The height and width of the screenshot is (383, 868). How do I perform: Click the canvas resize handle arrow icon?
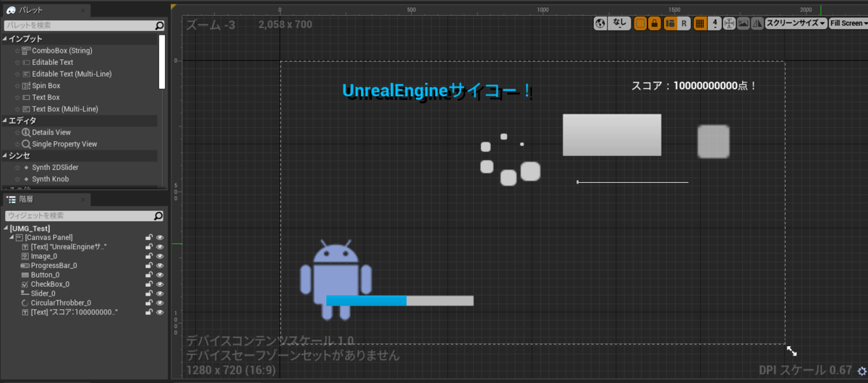tap(792, 350)
